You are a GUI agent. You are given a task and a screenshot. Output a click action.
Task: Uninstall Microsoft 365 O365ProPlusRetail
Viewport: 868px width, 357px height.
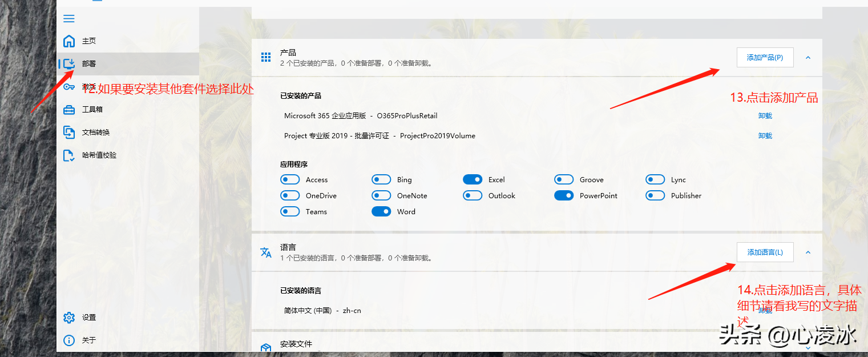click(765, 116)
